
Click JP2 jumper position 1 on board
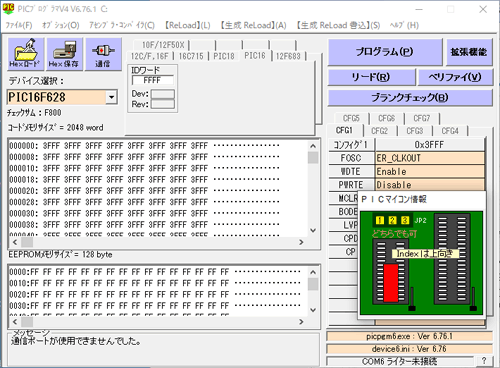click(380, 220)
